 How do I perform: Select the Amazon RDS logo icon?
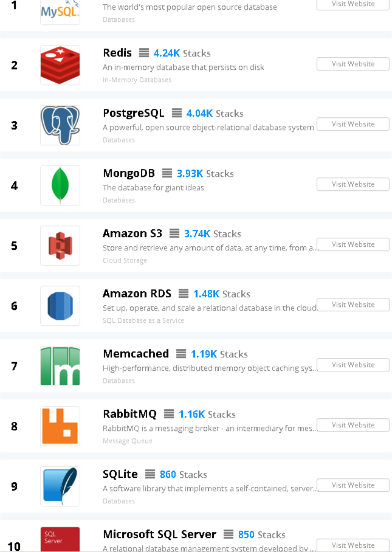60,305
